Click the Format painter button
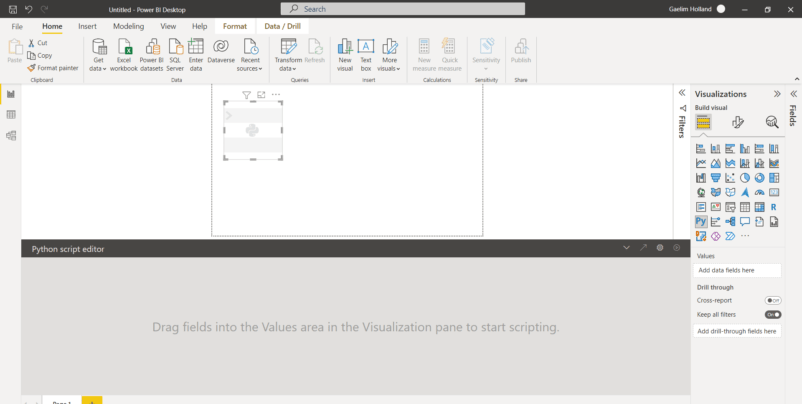 53,68
